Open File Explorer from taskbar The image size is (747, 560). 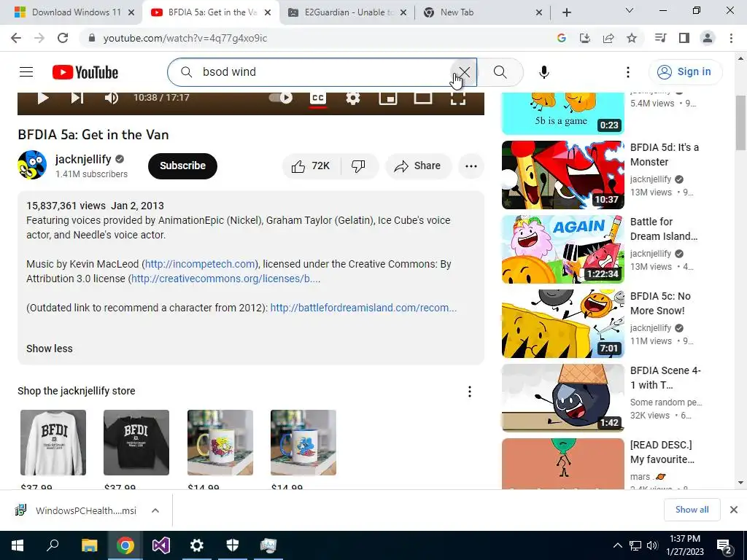89,545
